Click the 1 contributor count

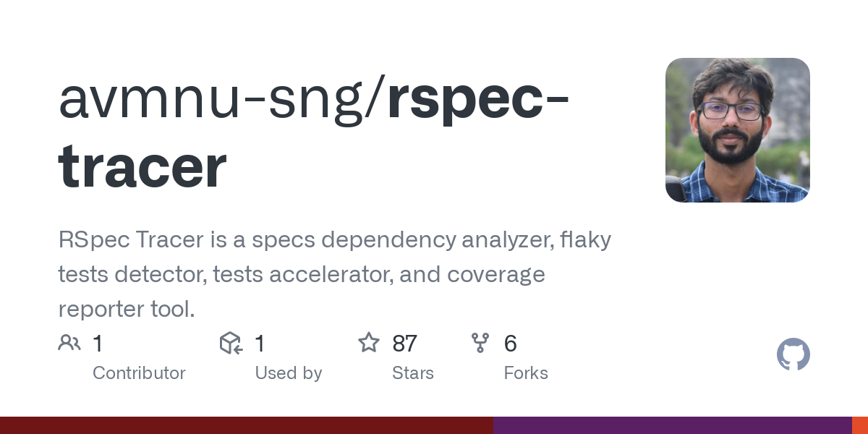pos(98,344)
